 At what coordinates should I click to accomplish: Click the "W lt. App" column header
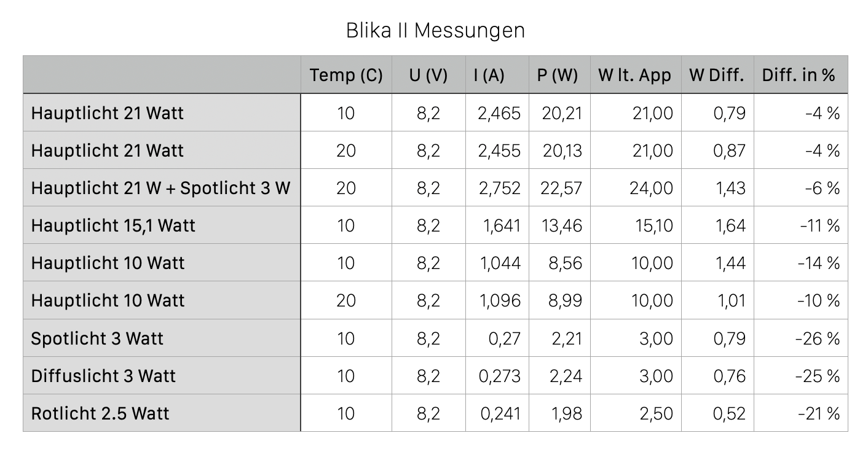point(634,75)
